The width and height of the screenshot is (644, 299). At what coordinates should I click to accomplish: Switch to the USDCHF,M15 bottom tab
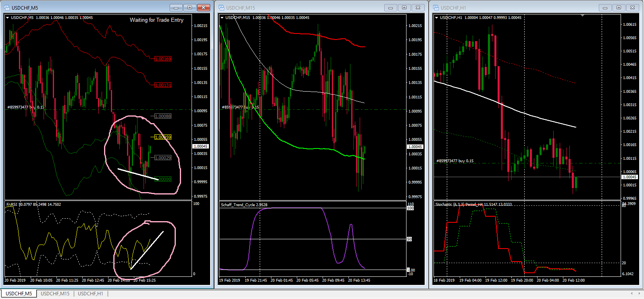[x=55, y=294]
